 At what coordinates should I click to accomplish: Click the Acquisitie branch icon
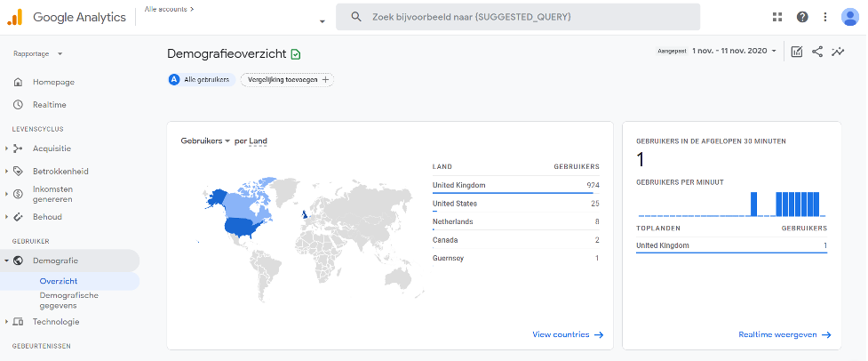click(x=19, y=148)
